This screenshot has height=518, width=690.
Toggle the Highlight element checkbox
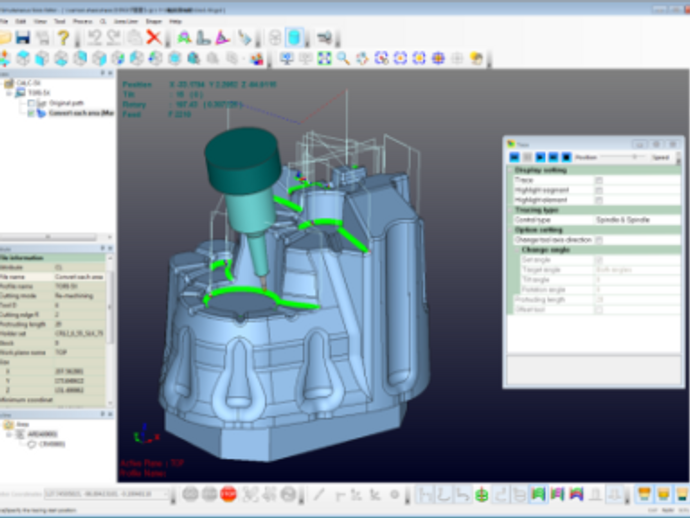coord(598,200)
